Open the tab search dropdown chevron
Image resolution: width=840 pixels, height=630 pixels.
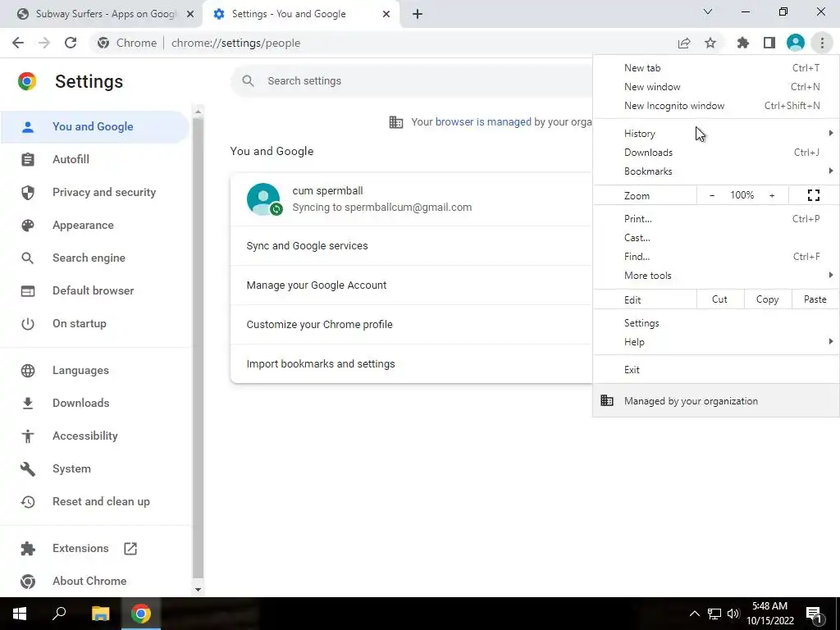click(x=708, y=11)
